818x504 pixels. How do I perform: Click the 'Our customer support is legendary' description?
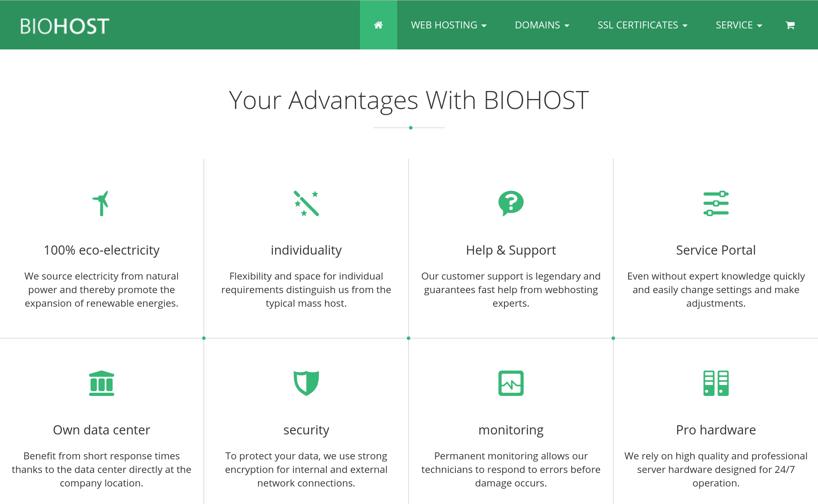click(x=511, y=290)
